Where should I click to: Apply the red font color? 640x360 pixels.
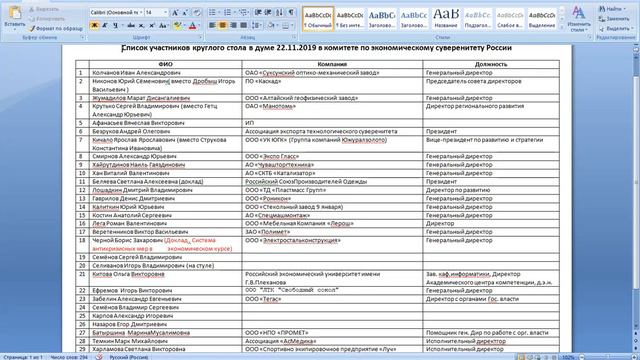(192, 25)
